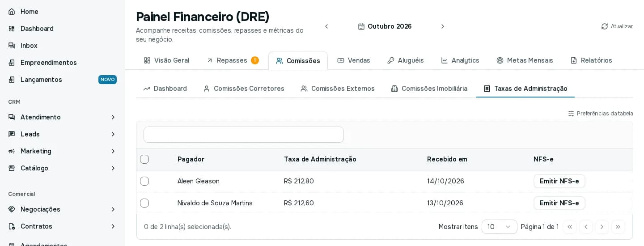Click the Atendimento chat bubbles icon
The width and height of the screenshot is (644, 246).
coord(12,117)
